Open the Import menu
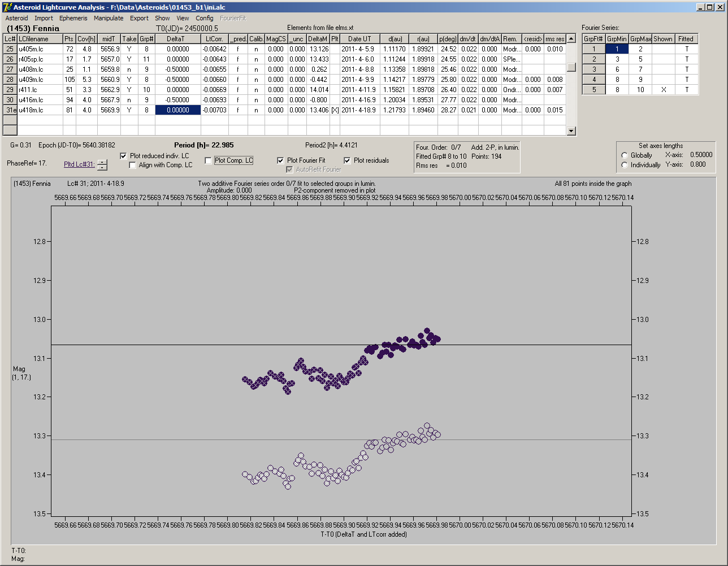Viewport: 728px width, 566px height. (x=44, y=18)
